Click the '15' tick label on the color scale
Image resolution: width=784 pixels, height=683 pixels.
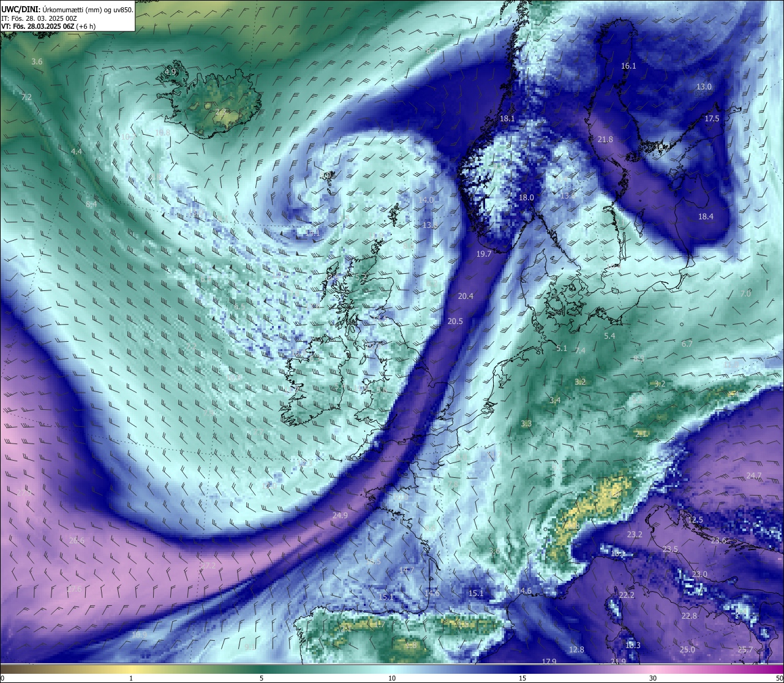[522, 678]
